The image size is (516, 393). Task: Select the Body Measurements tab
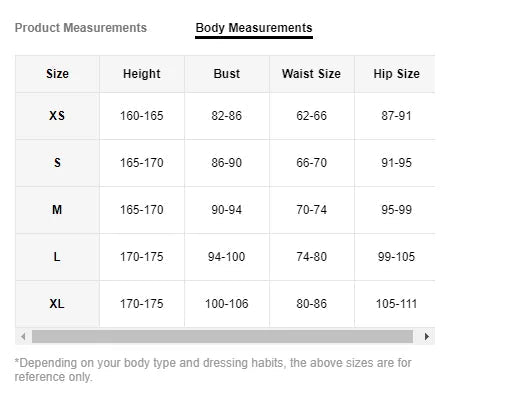[x=254, y=28]
